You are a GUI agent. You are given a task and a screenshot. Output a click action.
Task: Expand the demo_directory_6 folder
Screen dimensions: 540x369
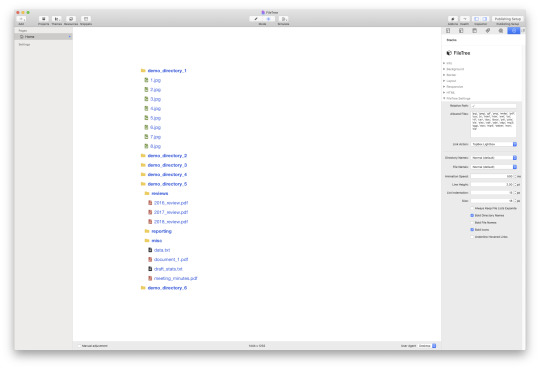pos(167,288)
